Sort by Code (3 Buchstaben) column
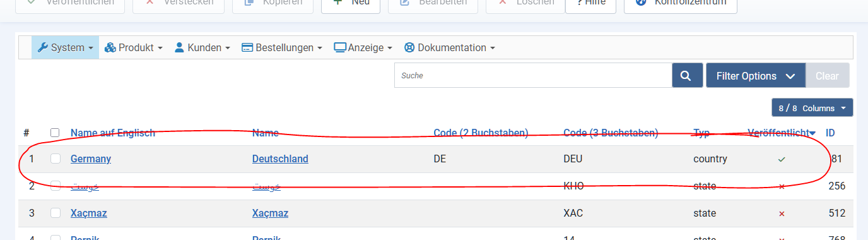Screen dimensions: 868x240 (x=611, y=133)
